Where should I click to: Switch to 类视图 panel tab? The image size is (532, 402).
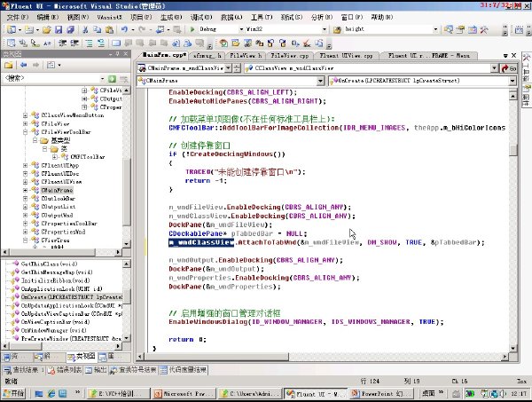81,357
